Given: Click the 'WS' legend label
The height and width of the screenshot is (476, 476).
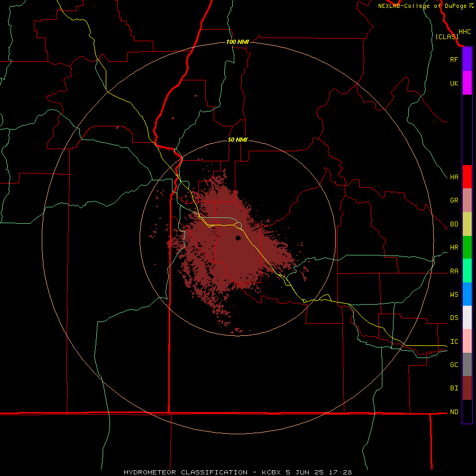Looking at the screenshot, I should tap(454, 295).
